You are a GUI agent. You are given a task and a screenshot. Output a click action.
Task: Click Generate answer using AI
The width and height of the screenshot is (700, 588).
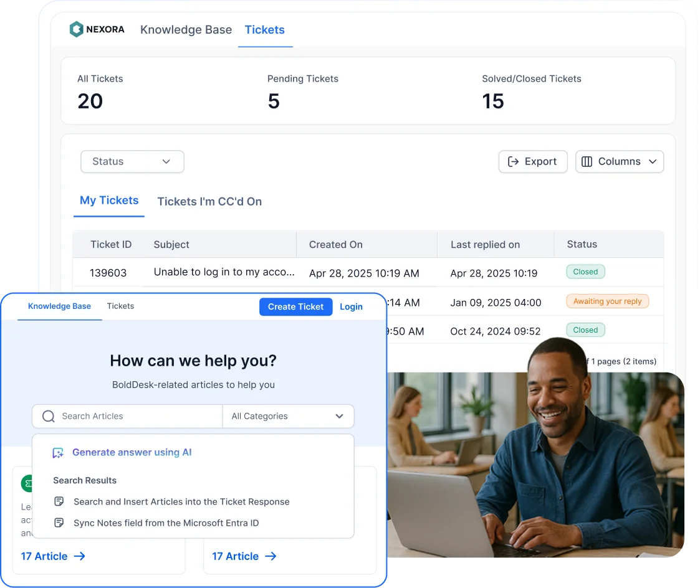point(132,452)
